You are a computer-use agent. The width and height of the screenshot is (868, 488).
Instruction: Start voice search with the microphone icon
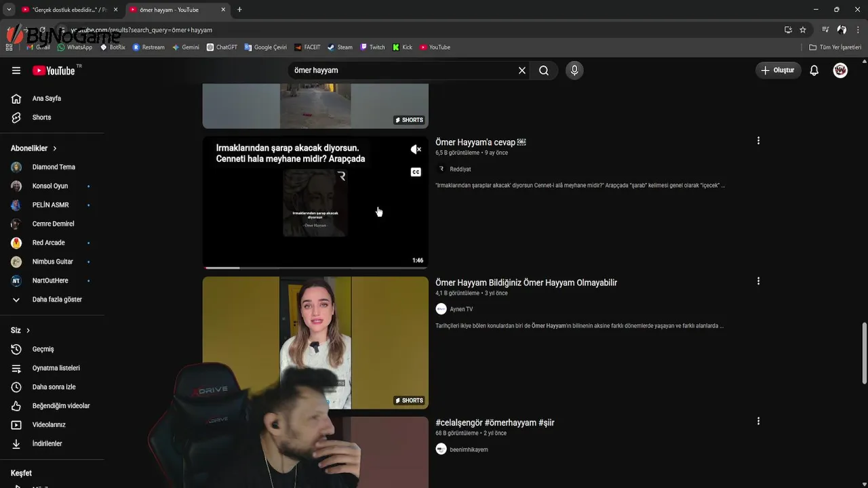(x=574, y=70)
